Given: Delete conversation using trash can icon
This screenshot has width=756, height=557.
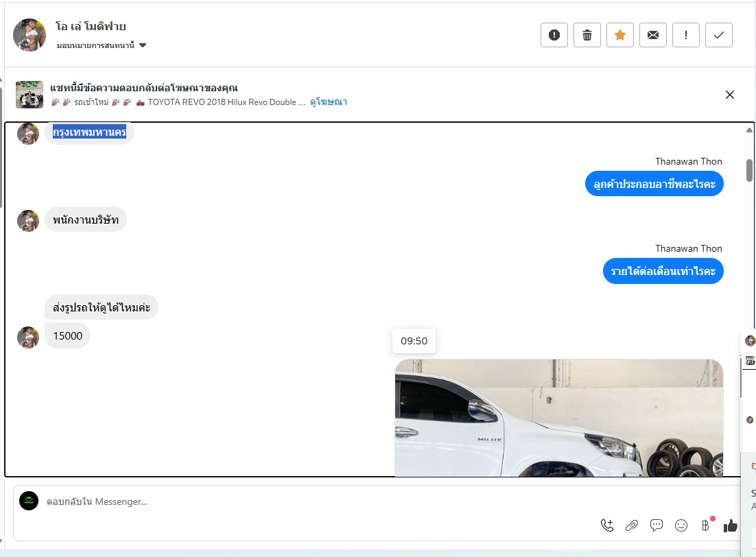Looking at the screenshot, I should [x=587, y=35].
